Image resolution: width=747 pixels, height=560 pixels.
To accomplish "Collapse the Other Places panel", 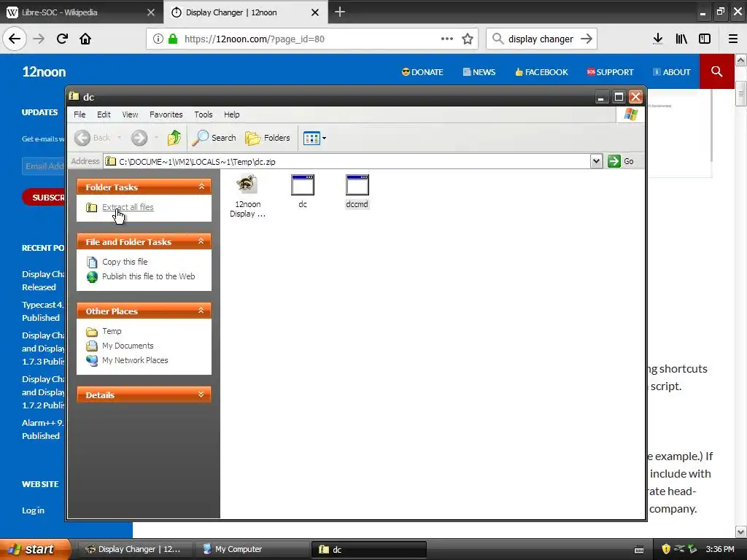I will coord(201,311).
